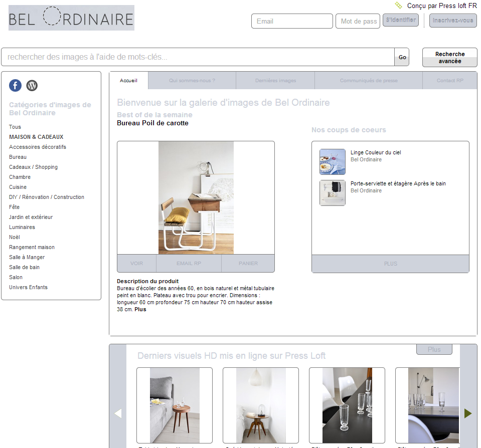This screenshot has width=481, height=448.
Task: Select the Cuisine category
Action: tap(18, 187)
